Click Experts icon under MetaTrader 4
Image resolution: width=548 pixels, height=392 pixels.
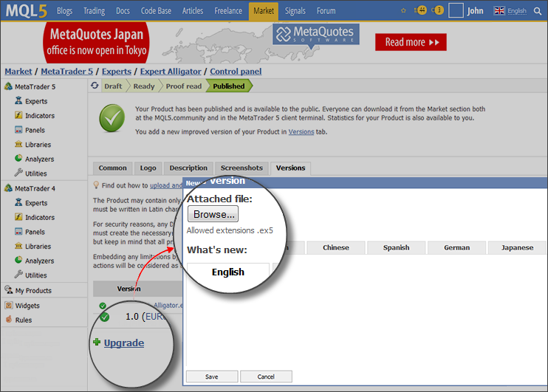pos(18,202)
